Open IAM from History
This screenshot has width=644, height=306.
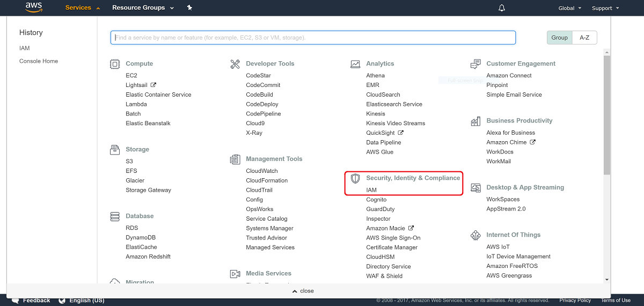(x=25, y=48)
